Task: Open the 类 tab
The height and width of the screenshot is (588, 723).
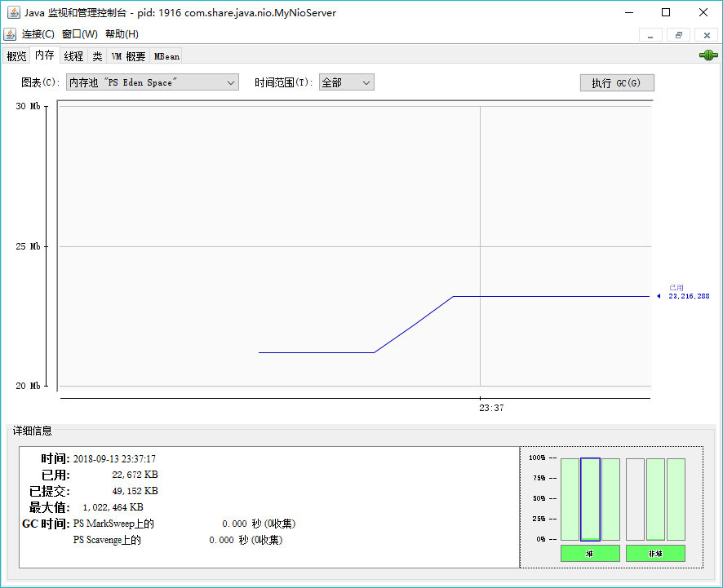Action: coord(97,56)
